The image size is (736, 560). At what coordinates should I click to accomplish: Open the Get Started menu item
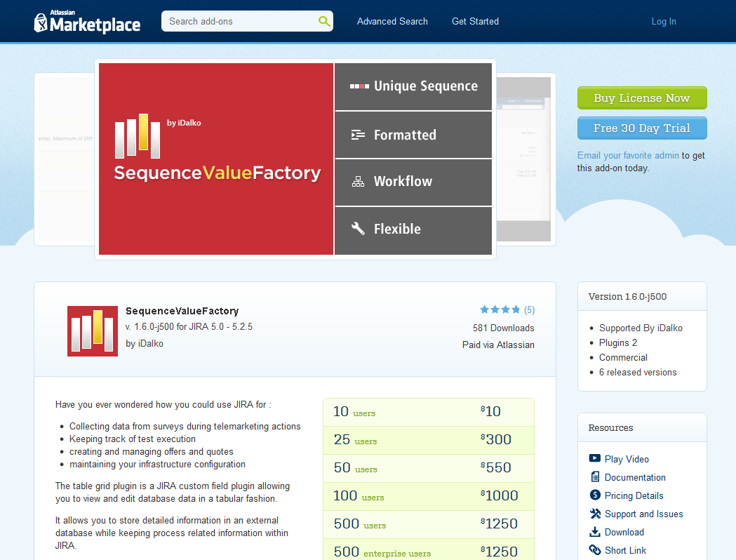pos(475,21)
